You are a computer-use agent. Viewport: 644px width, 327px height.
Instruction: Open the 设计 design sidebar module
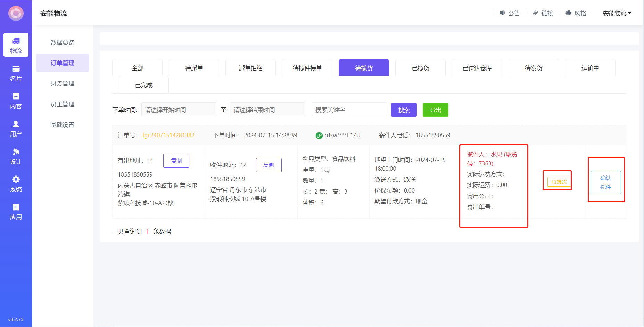pos(16,156)
